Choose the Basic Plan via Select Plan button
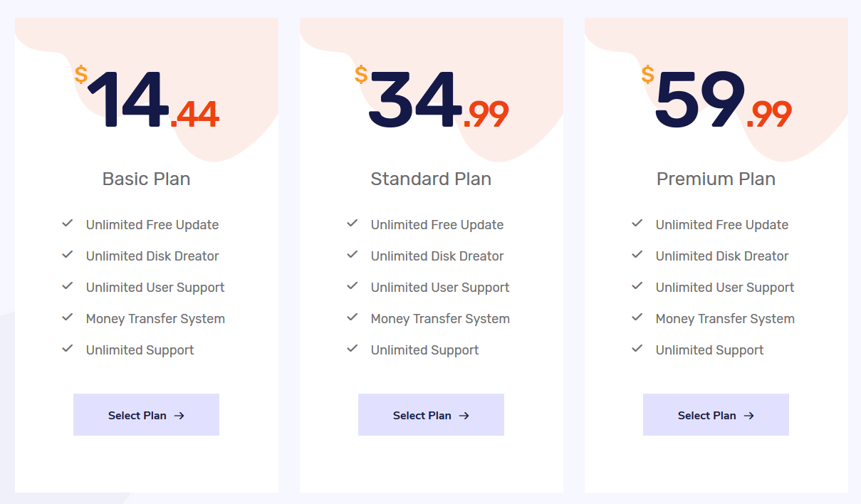 pyautogui.click(x=146, y=415)
